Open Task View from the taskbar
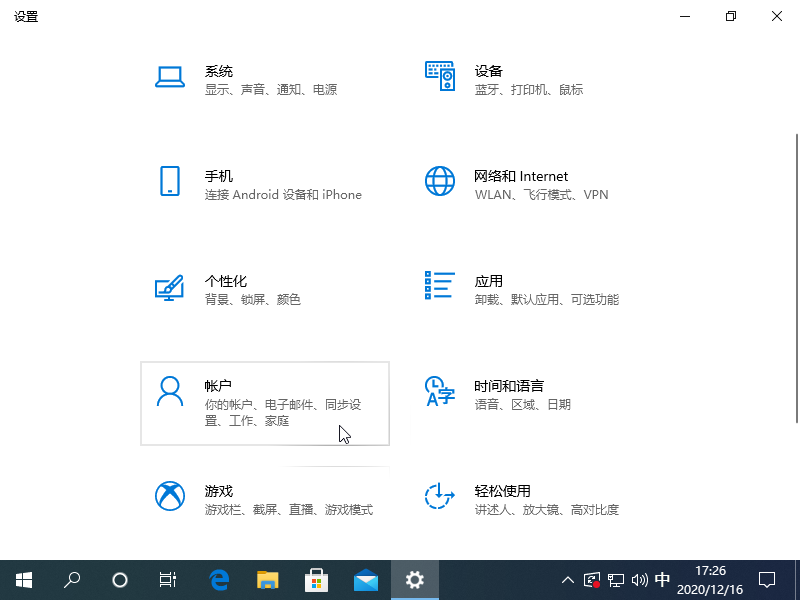The height and width of the screenshot is (600, 800). point(167,580)
